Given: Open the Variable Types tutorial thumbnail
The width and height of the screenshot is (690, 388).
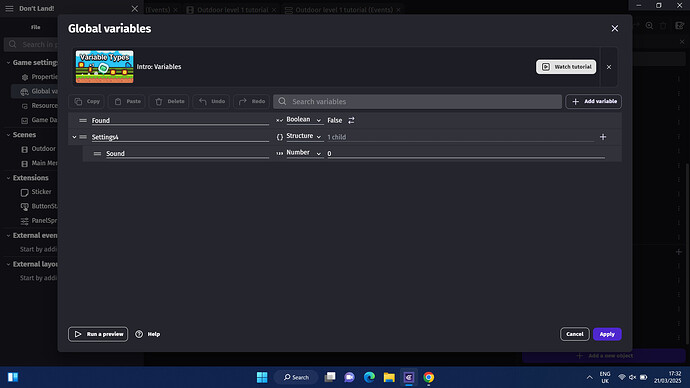Looking at the screenshot, I should point(104,66).
